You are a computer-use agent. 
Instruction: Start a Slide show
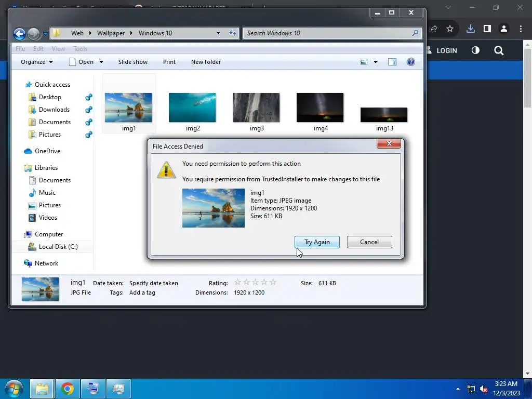click(133, 62)
